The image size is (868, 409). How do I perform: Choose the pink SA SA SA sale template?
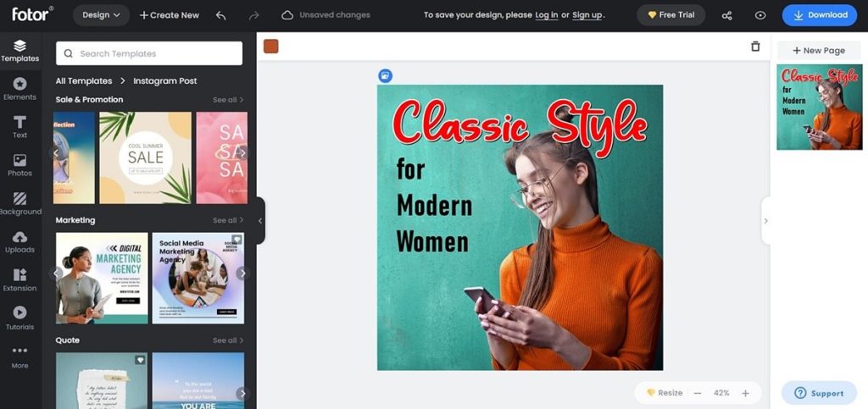pos(222,158)
